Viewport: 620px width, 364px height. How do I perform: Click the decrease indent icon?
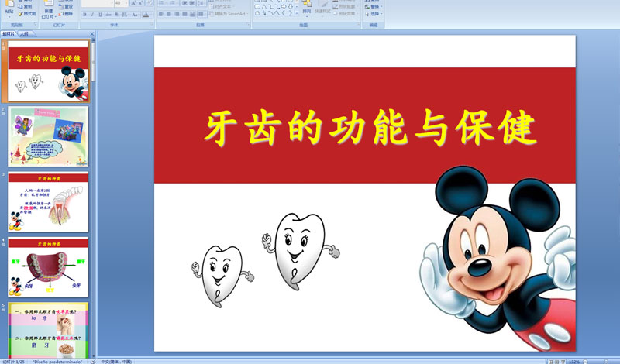point(185,3)
